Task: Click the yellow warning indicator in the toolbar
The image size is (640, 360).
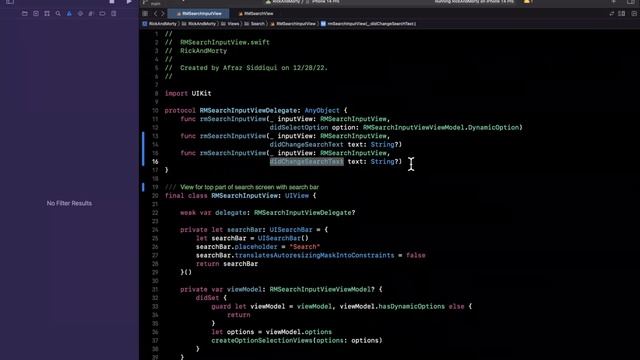Action: tap(527, 2)
